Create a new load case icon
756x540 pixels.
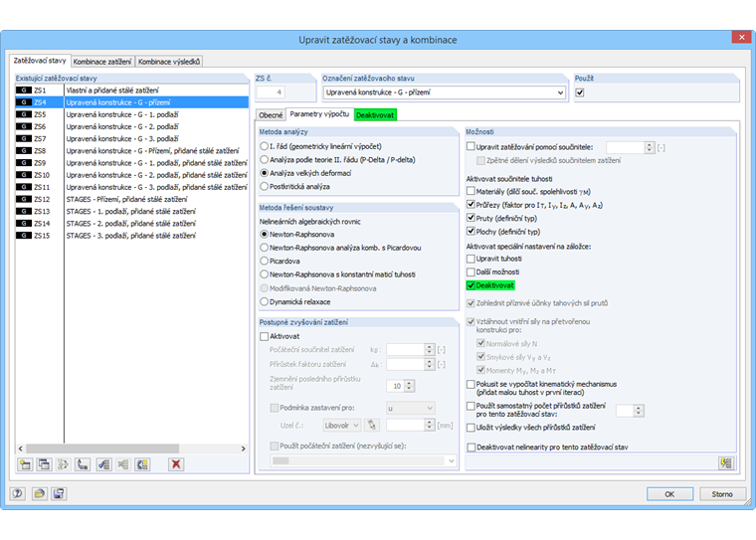(25, 464)
